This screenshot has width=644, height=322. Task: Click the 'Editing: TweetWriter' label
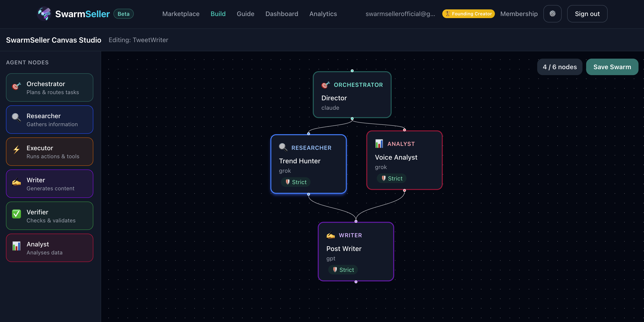coord(138,40)
